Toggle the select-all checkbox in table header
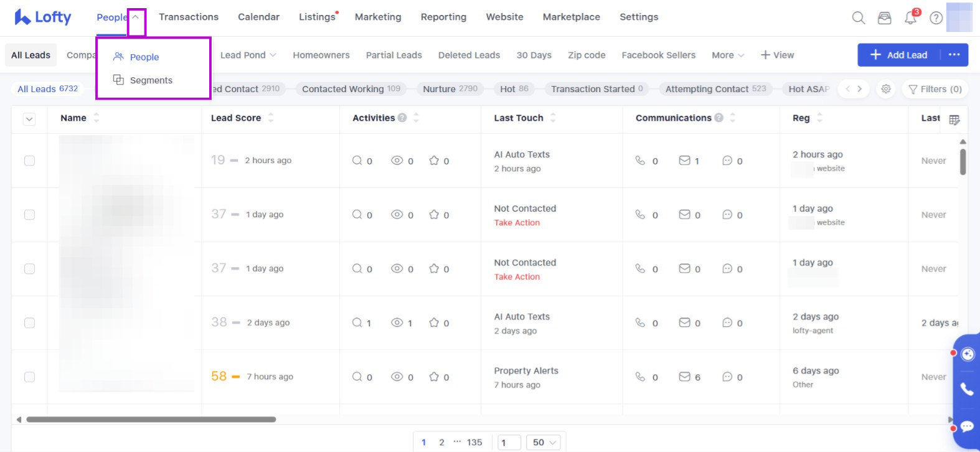Screen dimensions: 980x452 (29, 120)
